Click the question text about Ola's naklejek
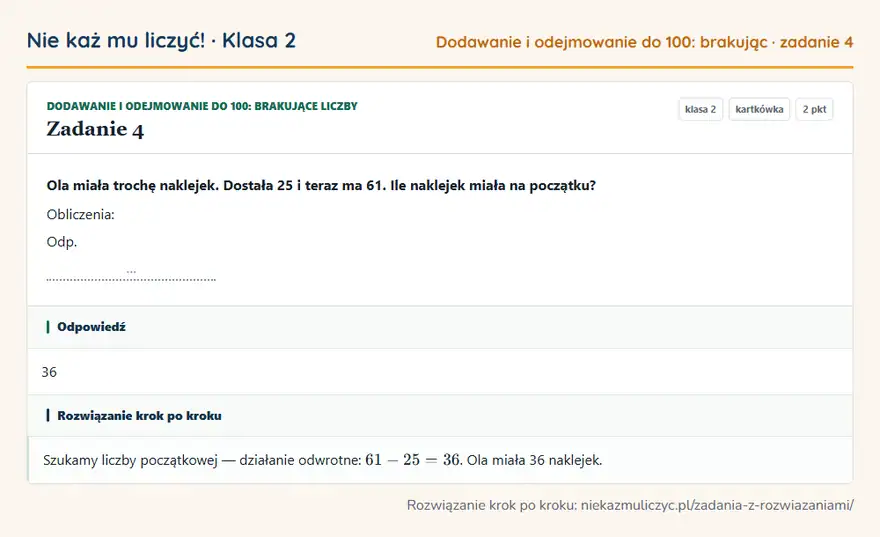The height and width of the screenshot is (537, 880). 321,186
